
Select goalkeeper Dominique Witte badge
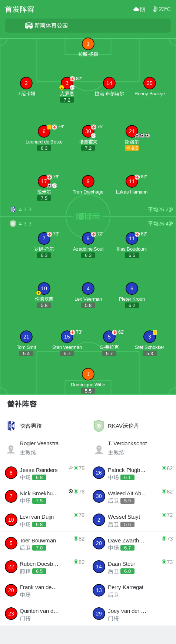tap(88, 374)
